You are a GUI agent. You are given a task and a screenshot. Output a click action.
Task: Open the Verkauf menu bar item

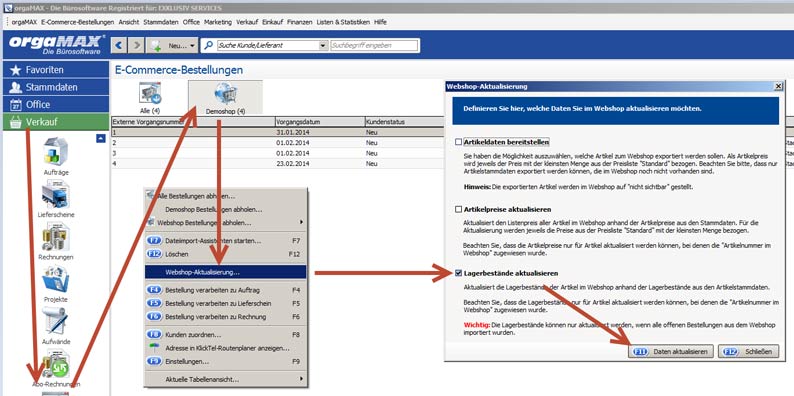[247, 22]
